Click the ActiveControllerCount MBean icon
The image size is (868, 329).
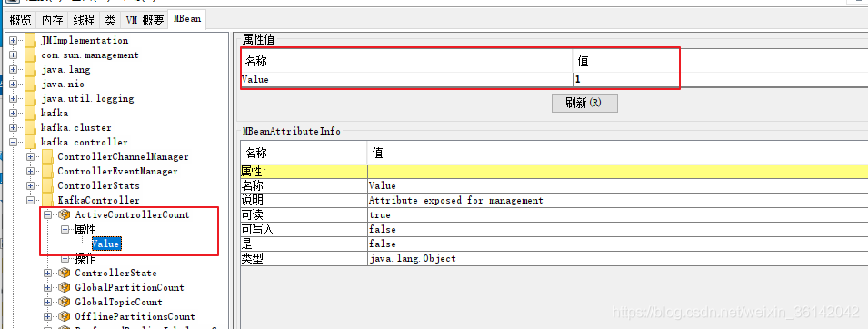click(65, 214)
